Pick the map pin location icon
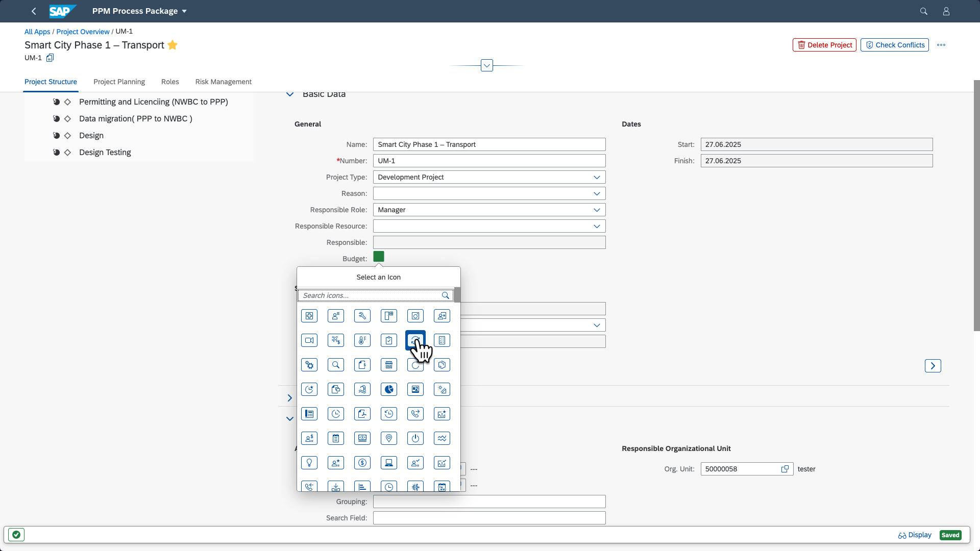The height and width of the screenshot is (551, 980). tap(389, 438)
